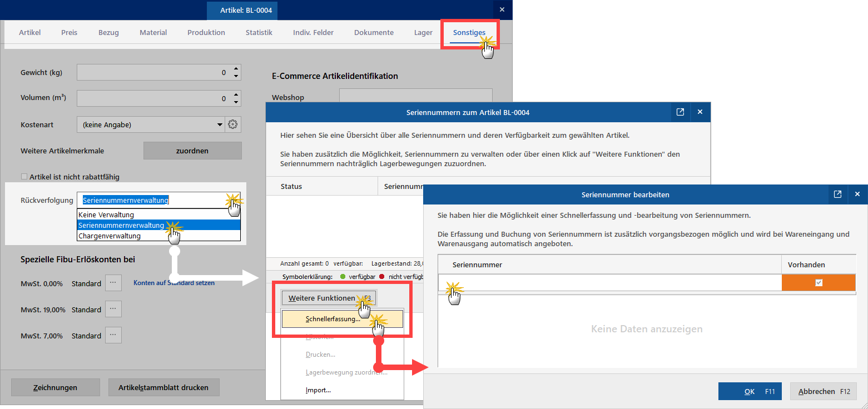
Task: Click 'Konten auf Standard setzen' link
Action: pos(173,283)
